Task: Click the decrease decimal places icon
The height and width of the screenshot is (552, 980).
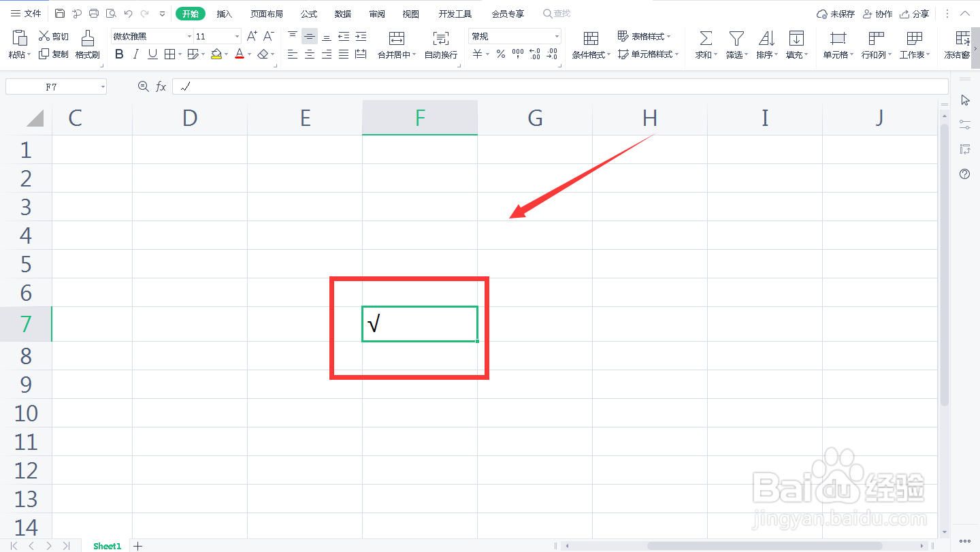Action: (x=552, y=54)
